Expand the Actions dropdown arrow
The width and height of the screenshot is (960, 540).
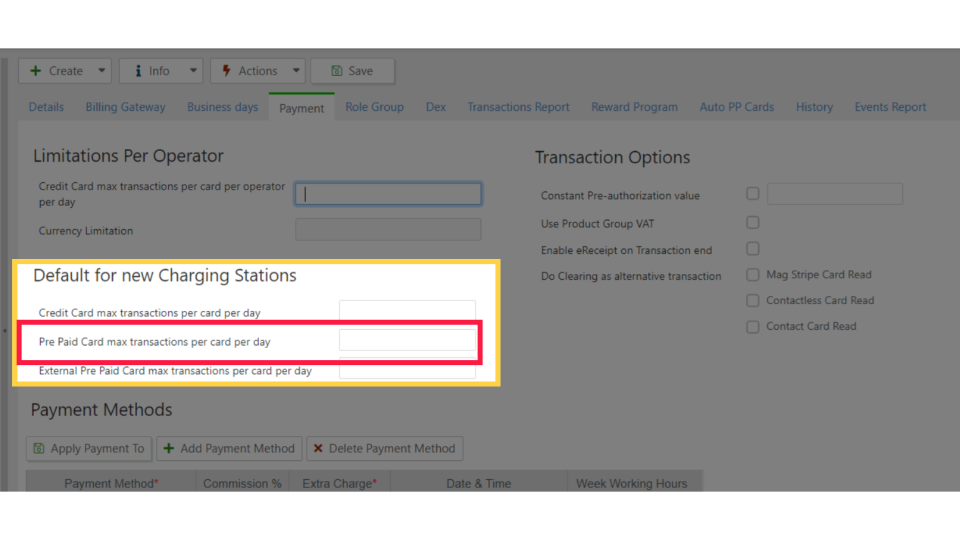pyautogui.click(x=296, y=71)
